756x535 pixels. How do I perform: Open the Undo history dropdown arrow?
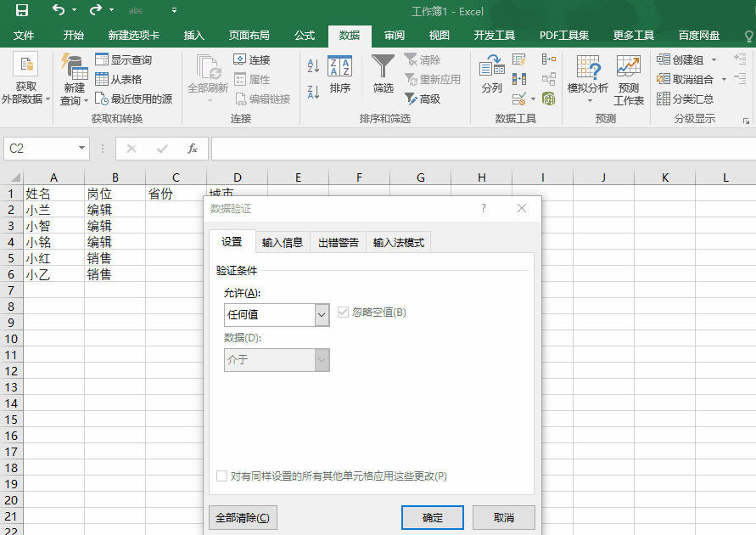click(74, 9)
